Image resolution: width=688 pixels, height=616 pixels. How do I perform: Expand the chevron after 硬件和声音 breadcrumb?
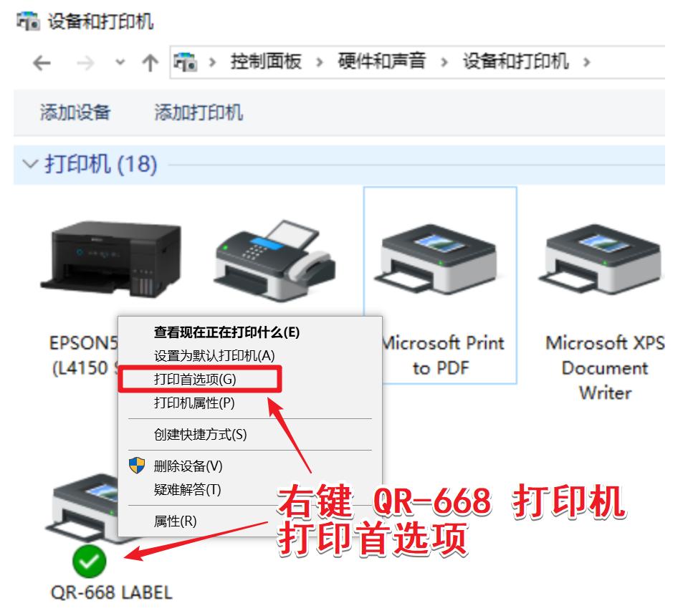444,62
